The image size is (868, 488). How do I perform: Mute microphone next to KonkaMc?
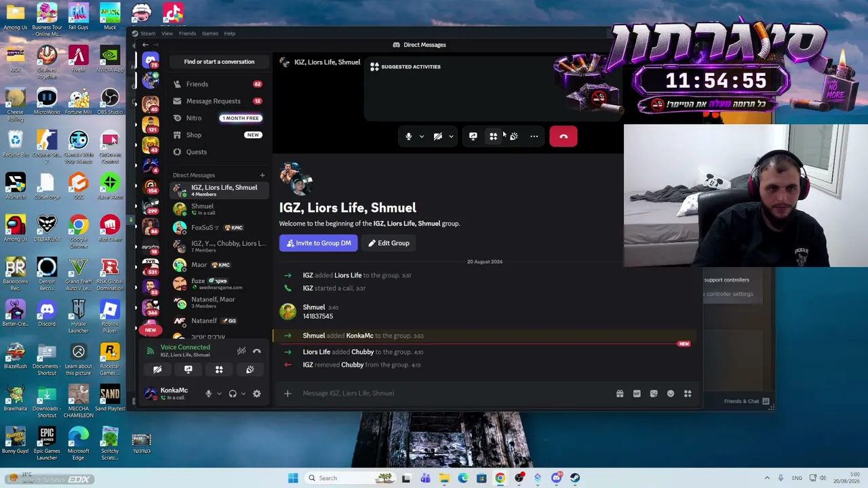[208, 393]
